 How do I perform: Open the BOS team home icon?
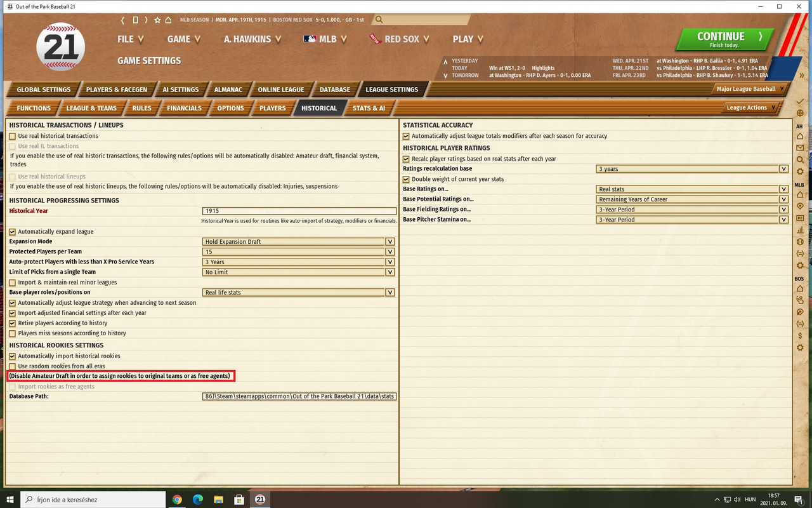tap(800, 288)
